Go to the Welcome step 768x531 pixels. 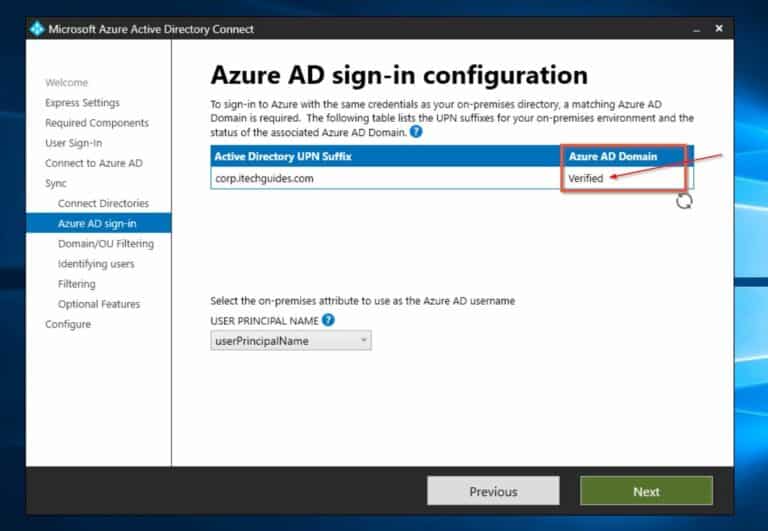(x=67, y=82)
